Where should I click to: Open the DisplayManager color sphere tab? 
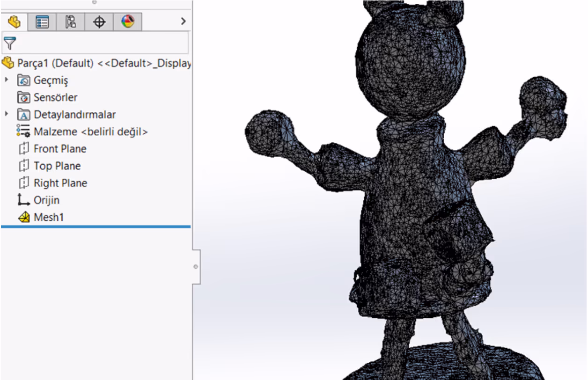[x=127, y=22]
